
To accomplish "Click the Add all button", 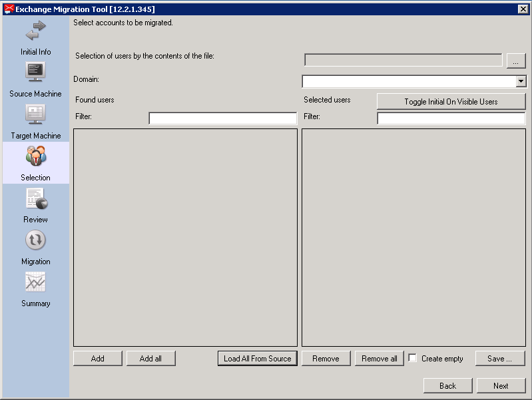I will (x=150, y=358).
